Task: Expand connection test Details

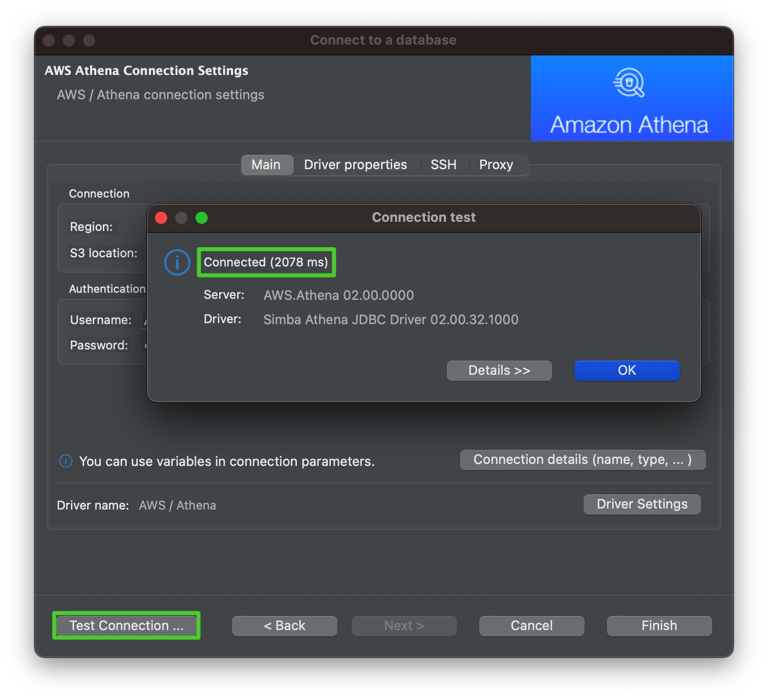Action: point(499,370)
